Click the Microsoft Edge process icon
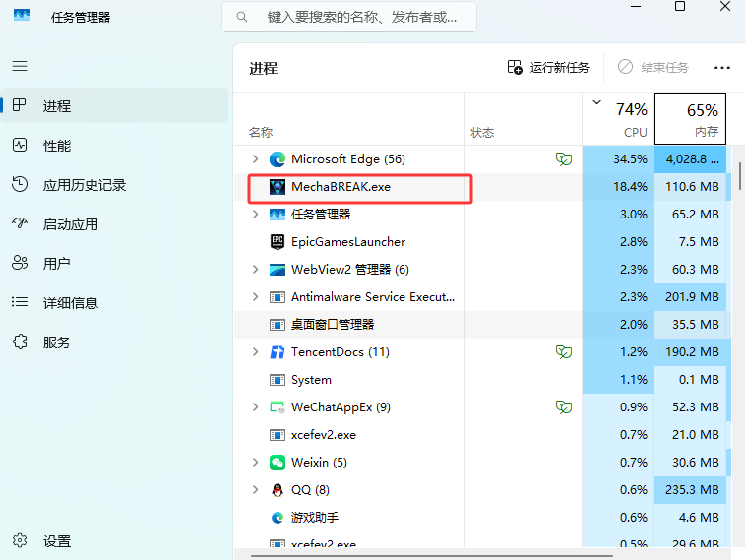This screenshot has width=745, height=560. (278, 159)
